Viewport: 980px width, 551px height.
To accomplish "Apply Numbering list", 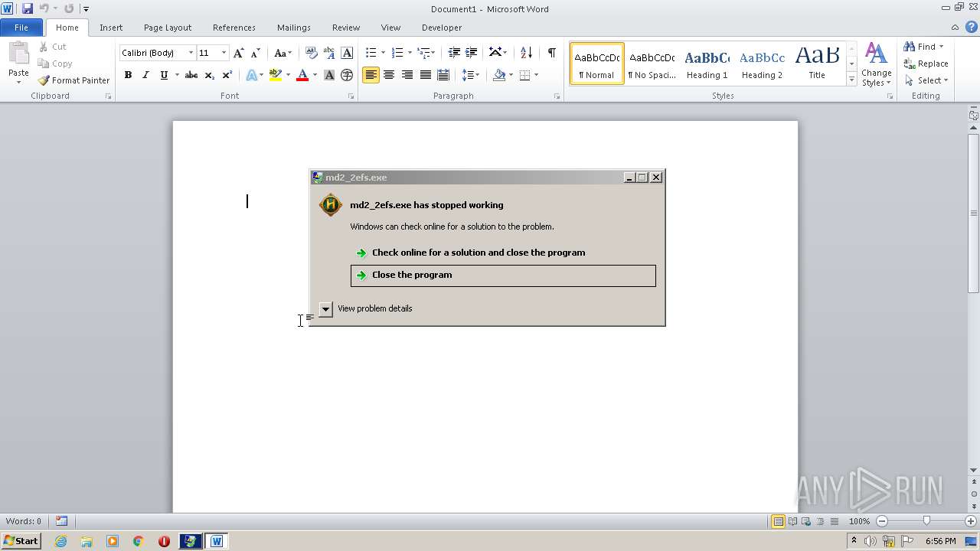I will 397,53.
